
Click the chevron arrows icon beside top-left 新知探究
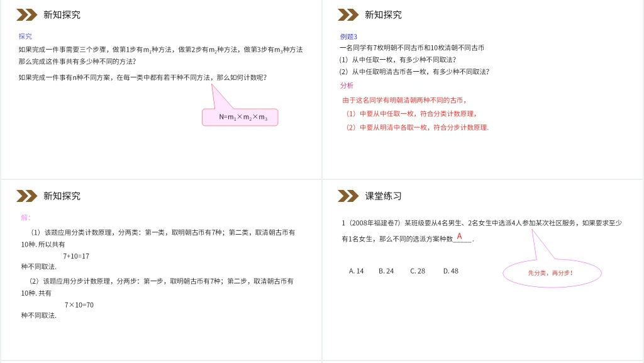[x=26, y=14]
